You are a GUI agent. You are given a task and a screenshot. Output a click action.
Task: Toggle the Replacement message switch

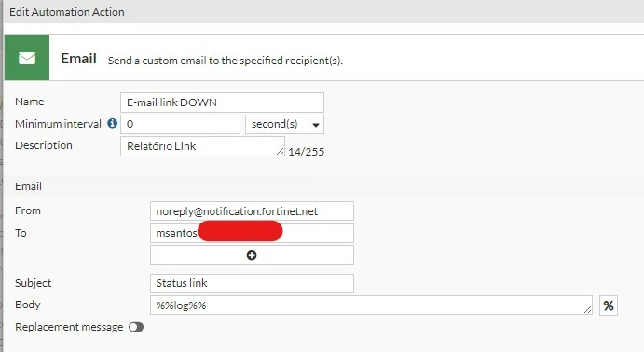point(136,327)
